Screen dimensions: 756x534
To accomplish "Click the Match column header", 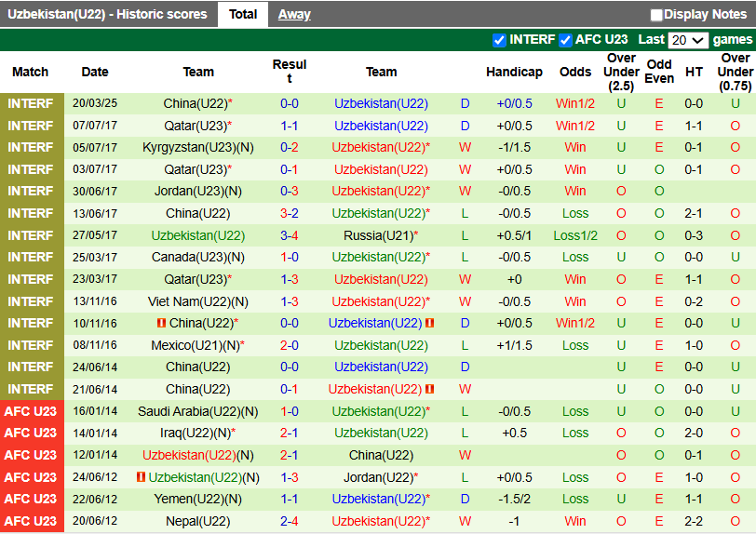I will (31, 72).
